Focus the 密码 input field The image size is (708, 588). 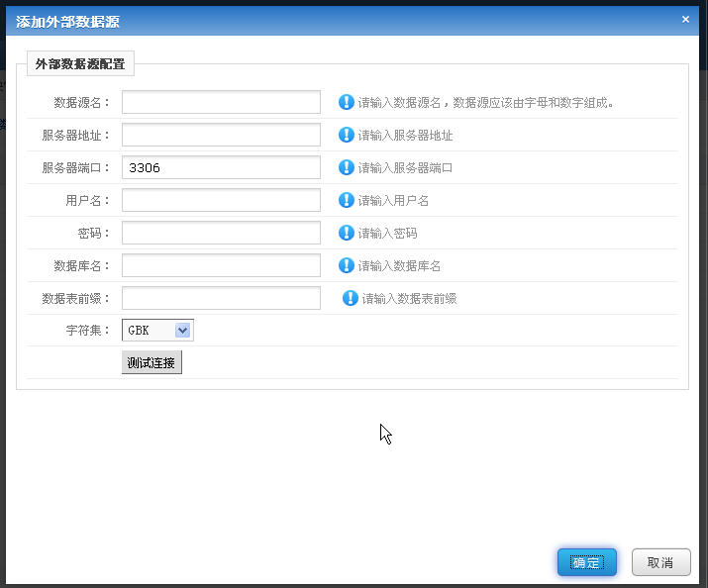221,233
